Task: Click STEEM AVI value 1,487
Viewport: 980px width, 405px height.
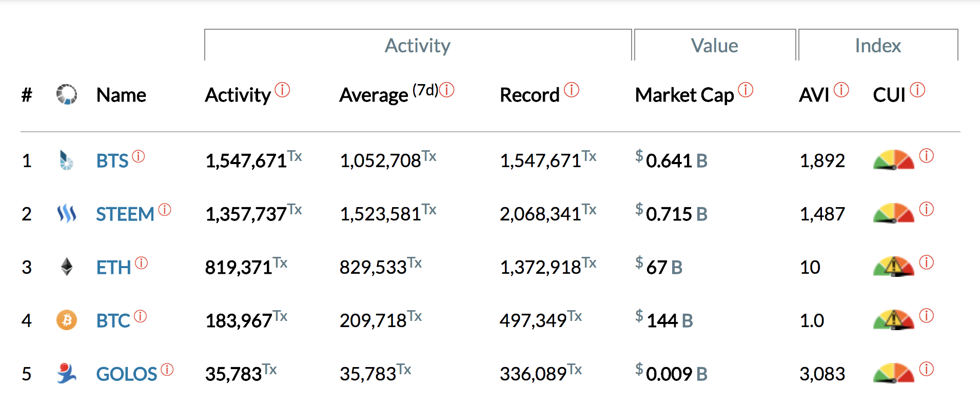Action: coord(822,214)
